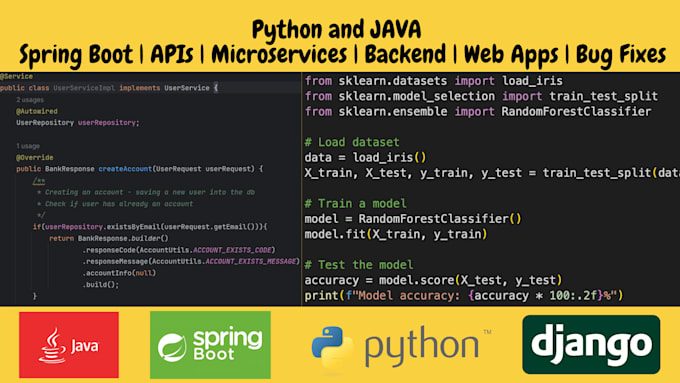Click the 'data = load_iris()' line
This screenshot has height=383, width=680.
coord(366,157)
